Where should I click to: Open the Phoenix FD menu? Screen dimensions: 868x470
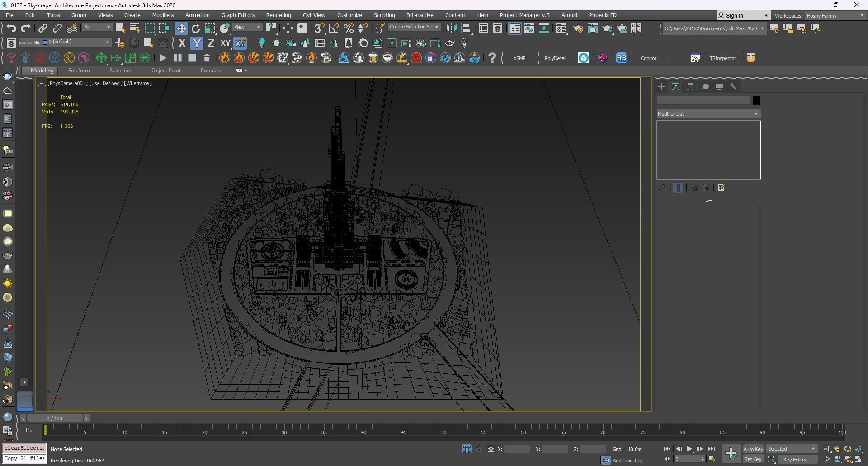coord(603,15)
